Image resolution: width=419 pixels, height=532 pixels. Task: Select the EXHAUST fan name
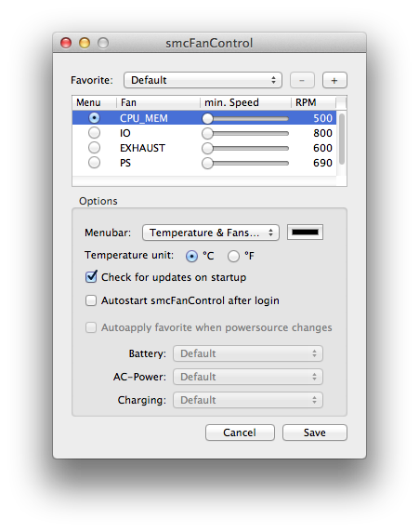click(142, 148)
